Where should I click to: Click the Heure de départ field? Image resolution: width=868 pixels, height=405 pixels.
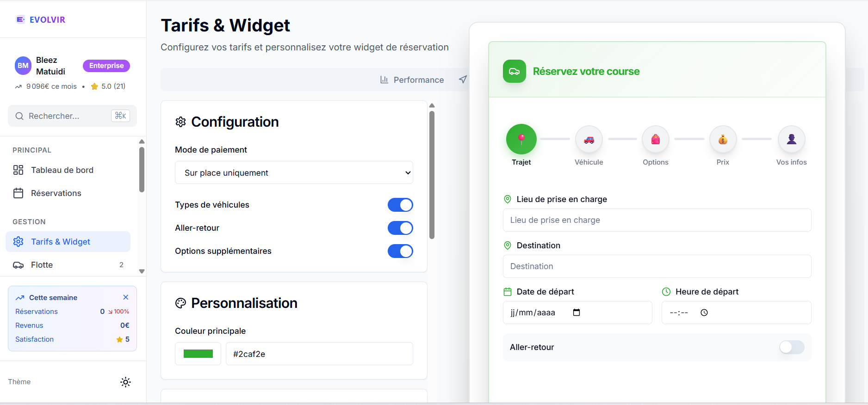pos(737,313)
